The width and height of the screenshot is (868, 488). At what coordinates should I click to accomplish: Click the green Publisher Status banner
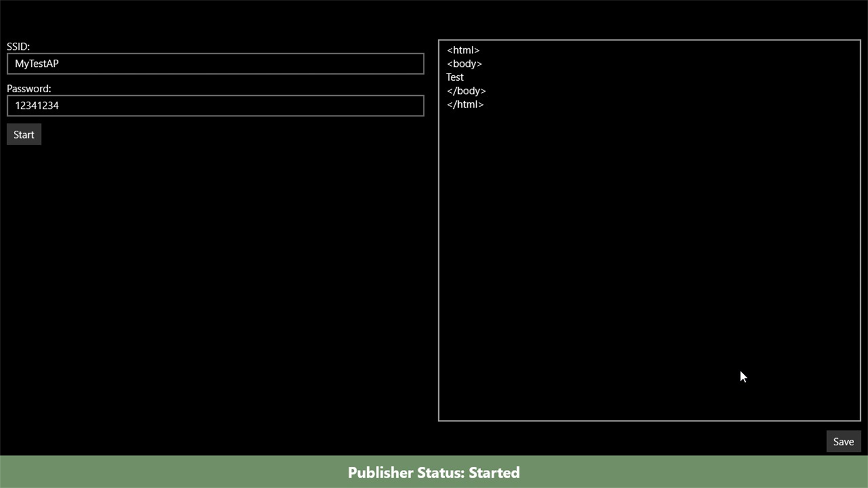pos(434,472)
